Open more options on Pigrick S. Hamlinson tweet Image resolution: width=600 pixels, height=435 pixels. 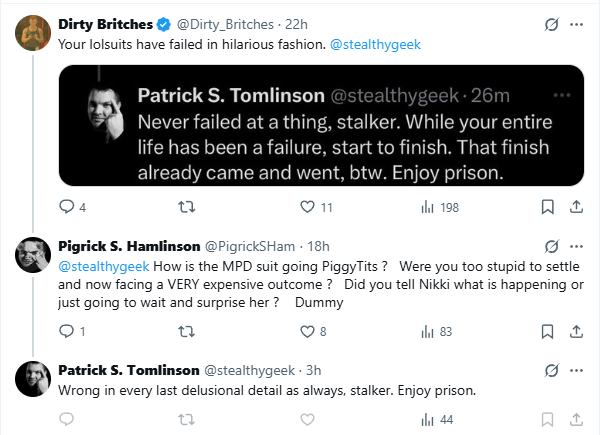point(576,246)
